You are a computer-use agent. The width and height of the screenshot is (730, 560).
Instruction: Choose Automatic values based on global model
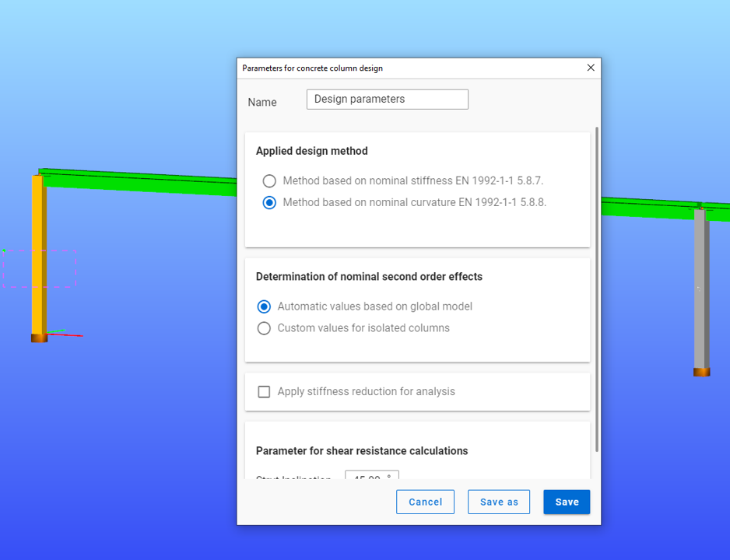pyautogui.click(x=264, y=306)
